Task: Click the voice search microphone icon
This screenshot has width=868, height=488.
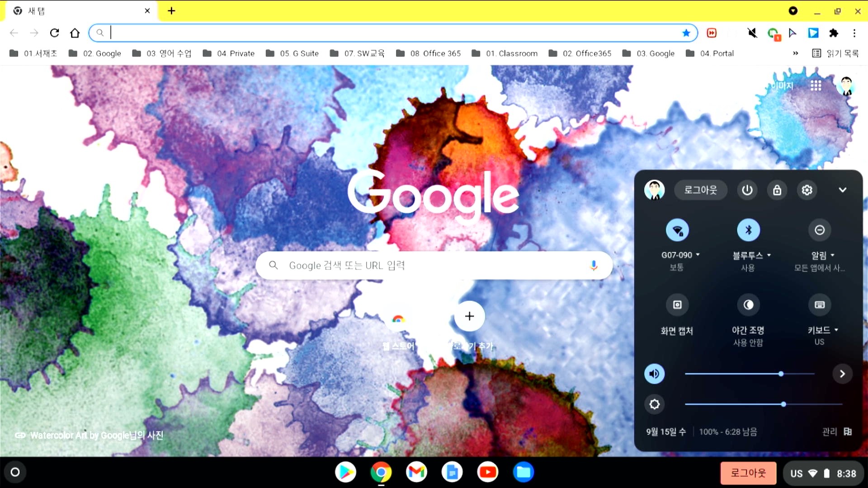Action: coord(594,265)
